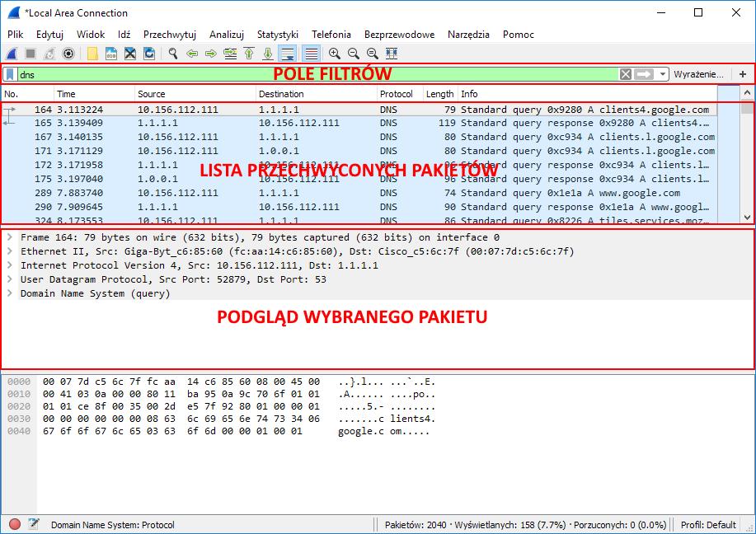Sort by the No. column header
Image resolution: width=756 pixels, height=534 pixels.
pos(27,94)
